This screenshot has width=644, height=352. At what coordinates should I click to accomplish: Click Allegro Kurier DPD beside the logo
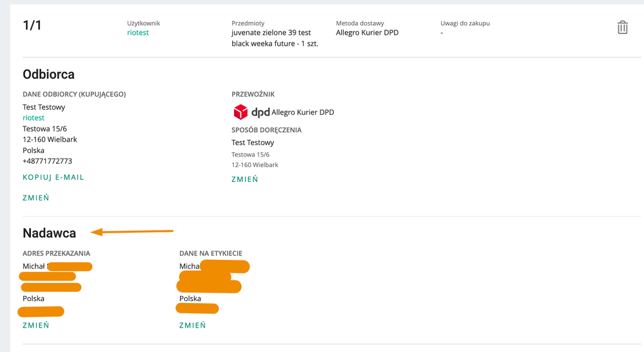click(x=303, y=112)
